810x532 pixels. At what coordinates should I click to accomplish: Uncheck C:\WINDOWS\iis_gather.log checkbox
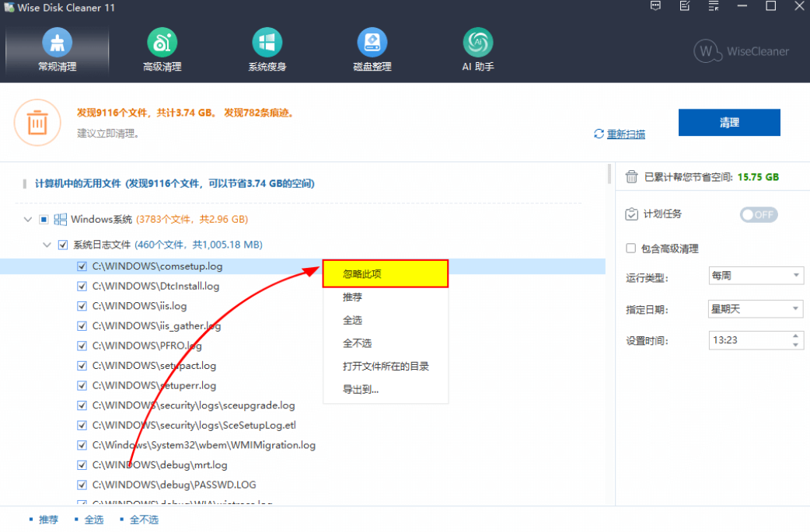pos(82,326)
